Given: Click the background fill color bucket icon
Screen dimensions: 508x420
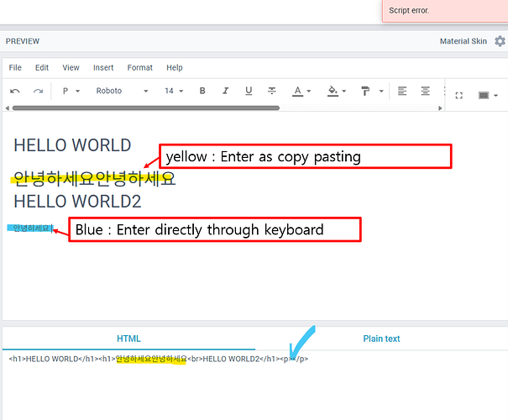Looking at the screenshot, I should point(333,91).
